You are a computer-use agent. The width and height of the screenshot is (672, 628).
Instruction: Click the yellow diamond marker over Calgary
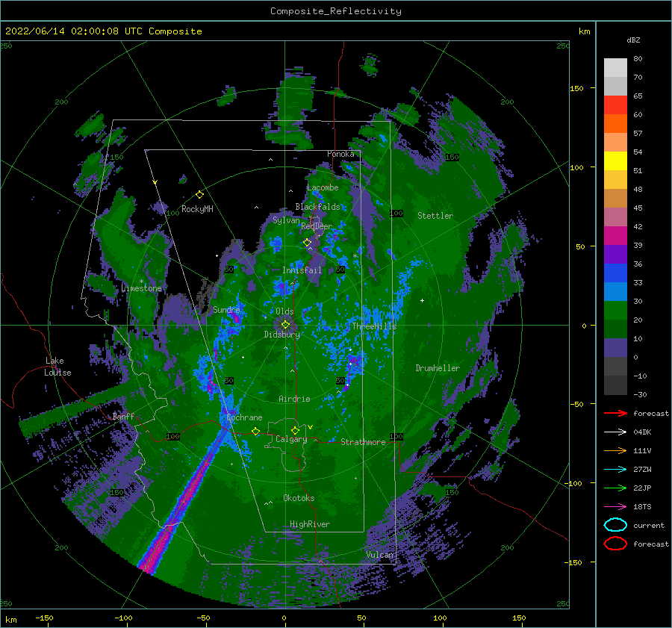click(295, 430)
